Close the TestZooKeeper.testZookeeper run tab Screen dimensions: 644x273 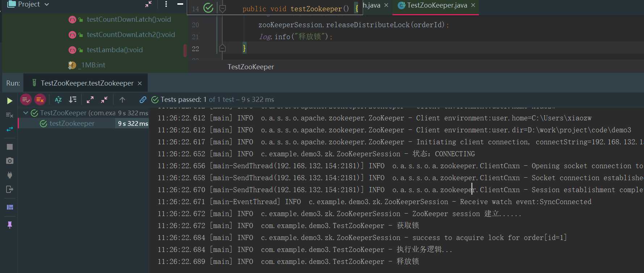tap(140, 83)
